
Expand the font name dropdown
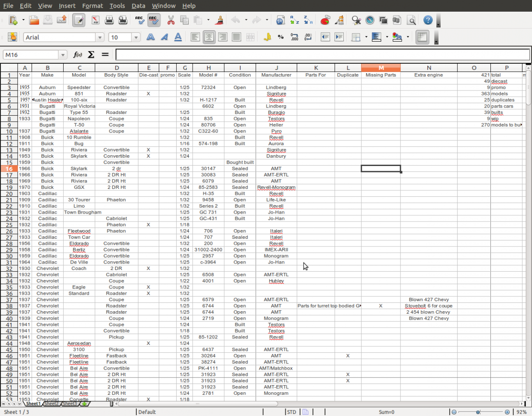(100, 38)
